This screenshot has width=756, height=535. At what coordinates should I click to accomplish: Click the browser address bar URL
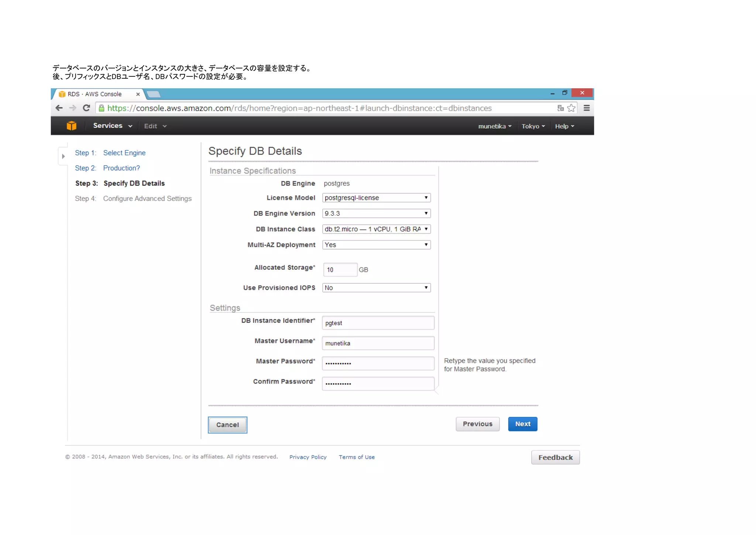coord(299,108)
